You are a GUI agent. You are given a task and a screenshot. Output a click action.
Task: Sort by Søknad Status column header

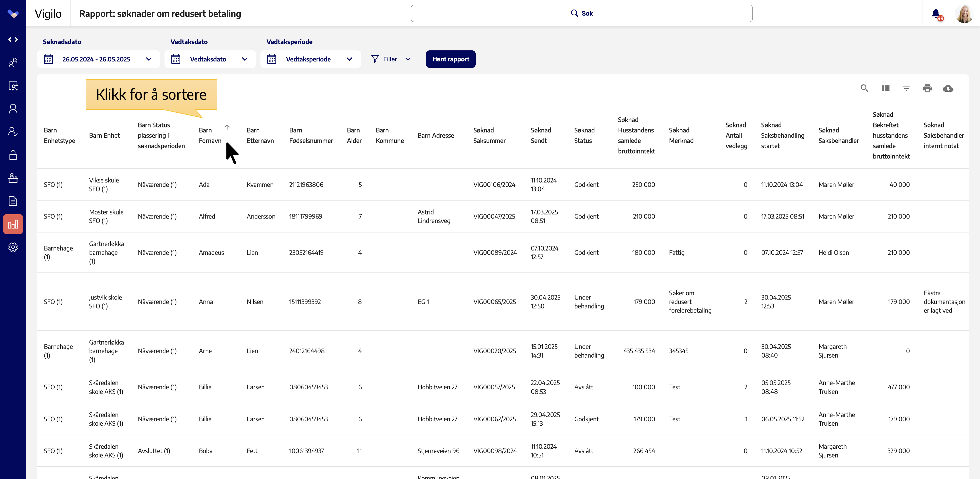tap(584, 135)
